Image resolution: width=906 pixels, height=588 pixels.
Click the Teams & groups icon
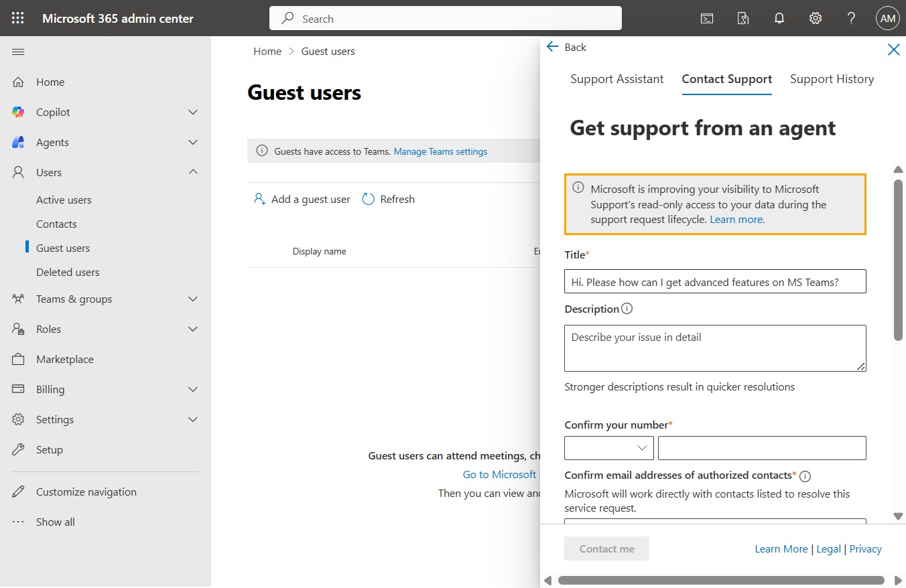coord(18,299)
